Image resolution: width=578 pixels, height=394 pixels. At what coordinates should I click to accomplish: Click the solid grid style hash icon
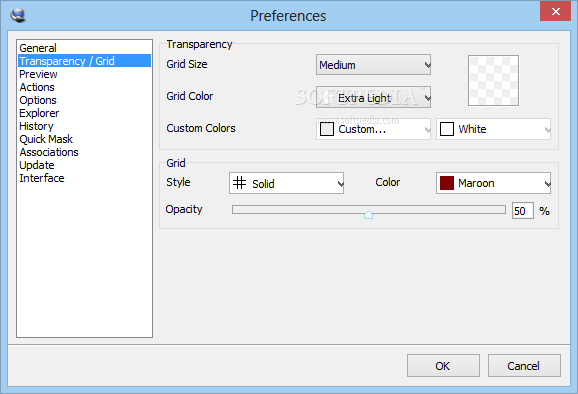(240, 183)
